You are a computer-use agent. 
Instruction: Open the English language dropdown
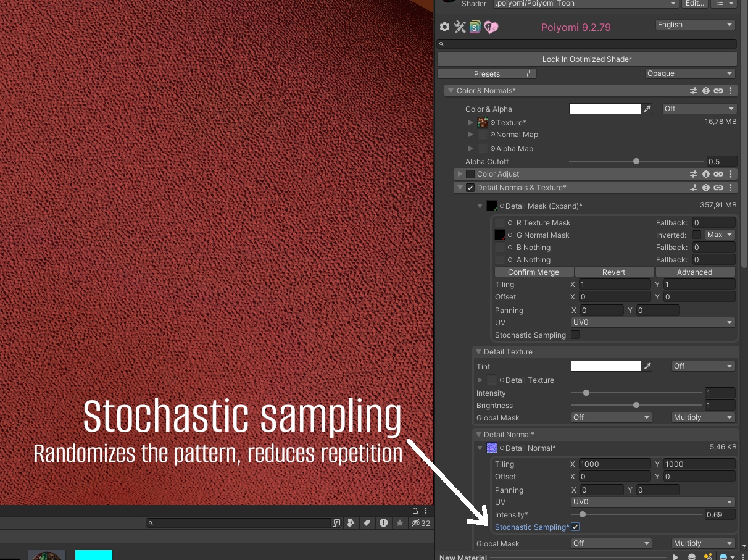click(x=695, y=25)
